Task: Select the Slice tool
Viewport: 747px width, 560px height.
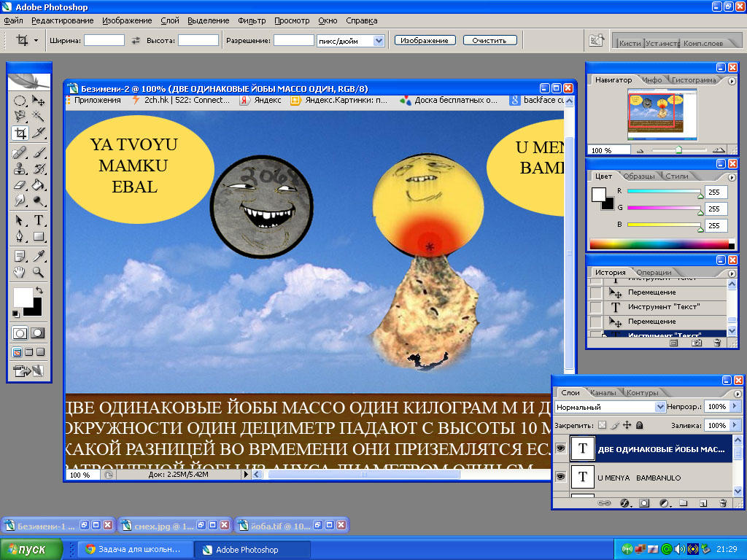Action: (38, 133)
